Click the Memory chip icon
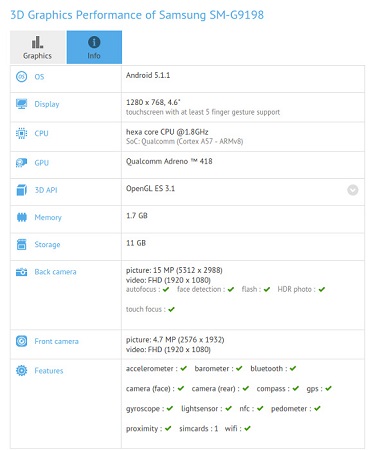The width and height of the screenshot is (369, 450). click(22, 217)
